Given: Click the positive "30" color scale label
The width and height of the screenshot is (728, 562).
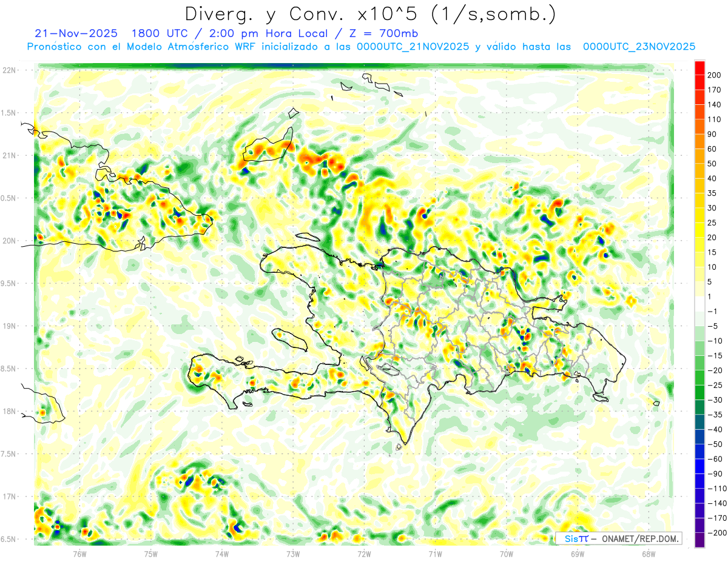Looking at the screenshot, I should 712,208.
